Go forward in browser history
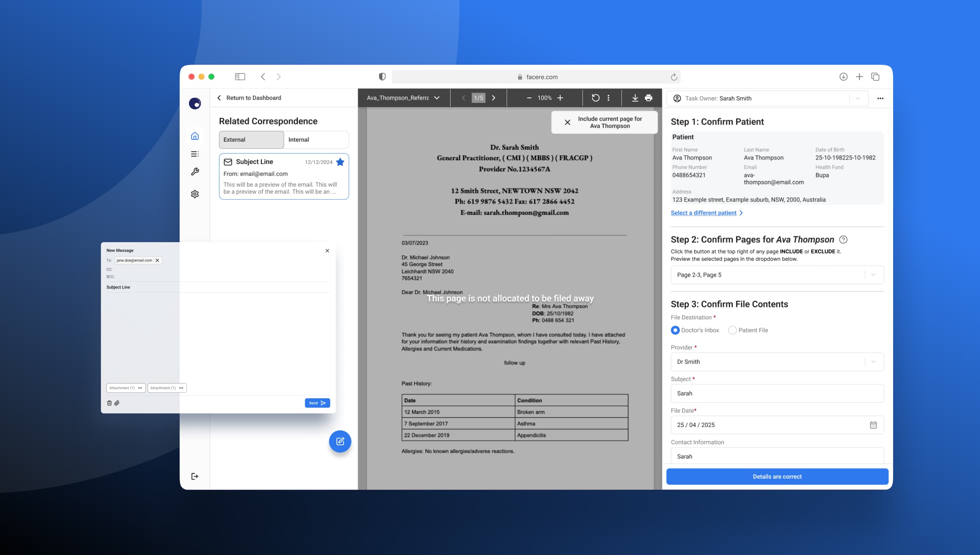Screen dimensions: 980x555 (x=279, y=77)
